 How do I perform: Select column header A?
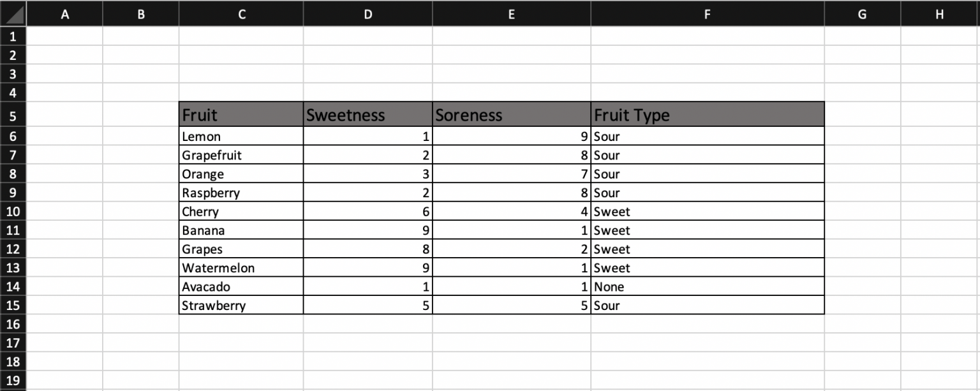tap(64, 13)
